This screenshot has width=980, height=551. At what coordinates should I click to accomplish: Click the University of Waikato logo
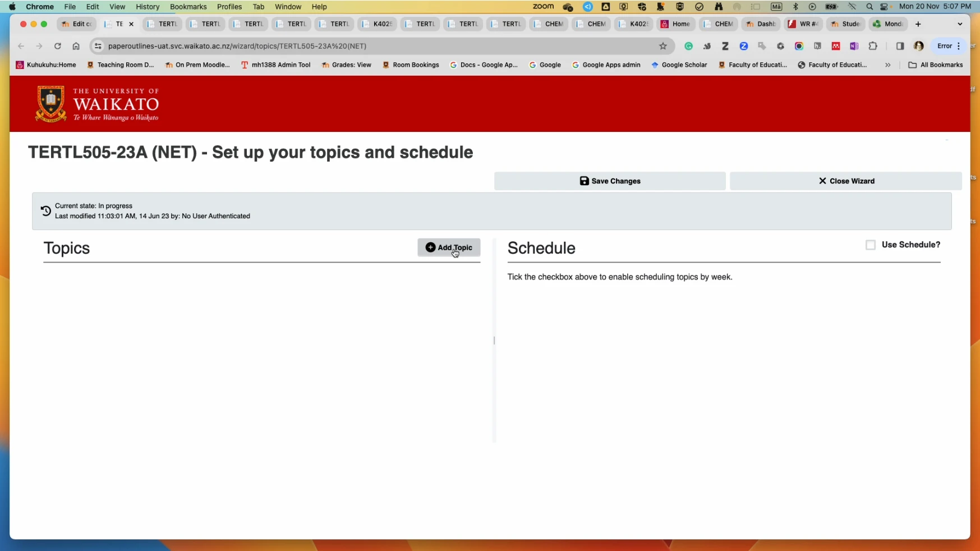[x=98, y=104]
